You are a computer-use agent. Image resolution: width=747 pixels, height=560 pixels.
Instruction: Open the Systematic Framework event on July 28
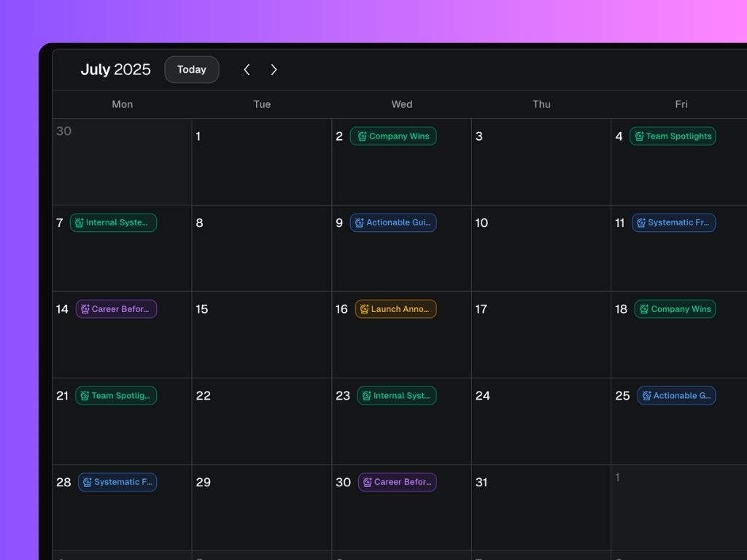117,481
